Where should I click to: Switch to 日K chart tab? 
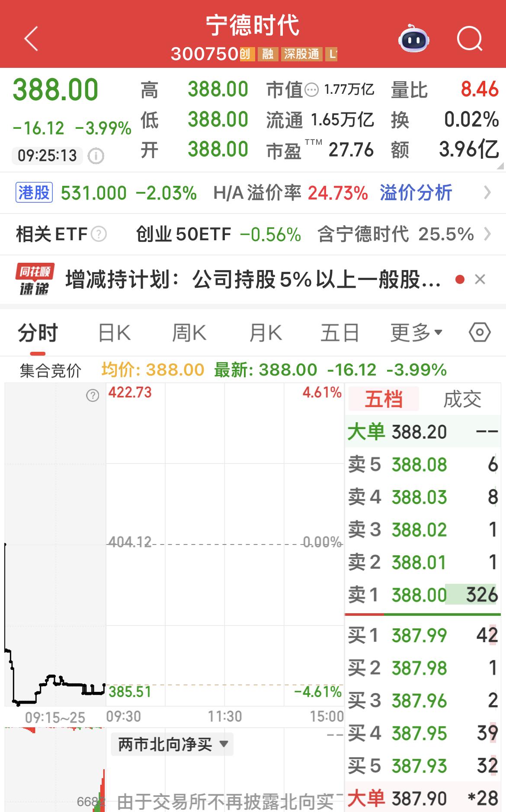pos(114,333)
